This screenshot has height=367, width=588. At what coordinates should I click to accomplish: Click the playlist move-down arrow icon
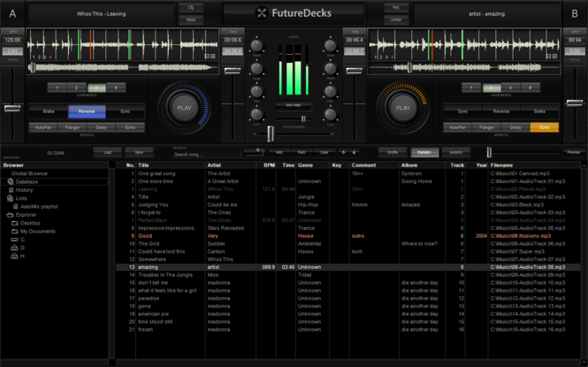pos(354,152)
